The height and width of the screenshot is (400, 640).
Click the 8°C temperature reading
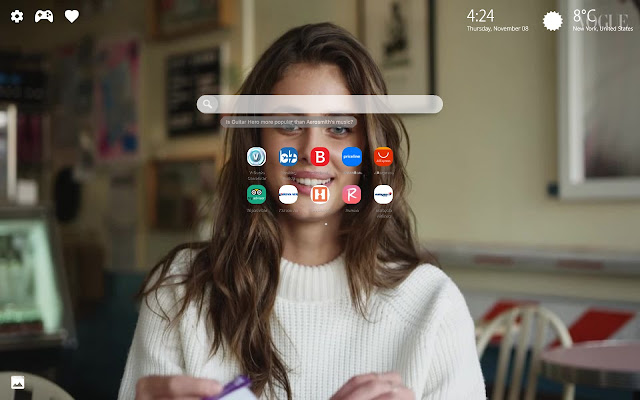pos(584,16)
